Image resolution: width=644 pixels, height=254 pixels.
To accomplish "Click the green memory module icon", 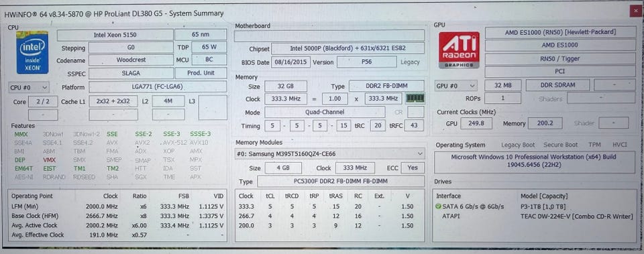I will click(415, 99).
